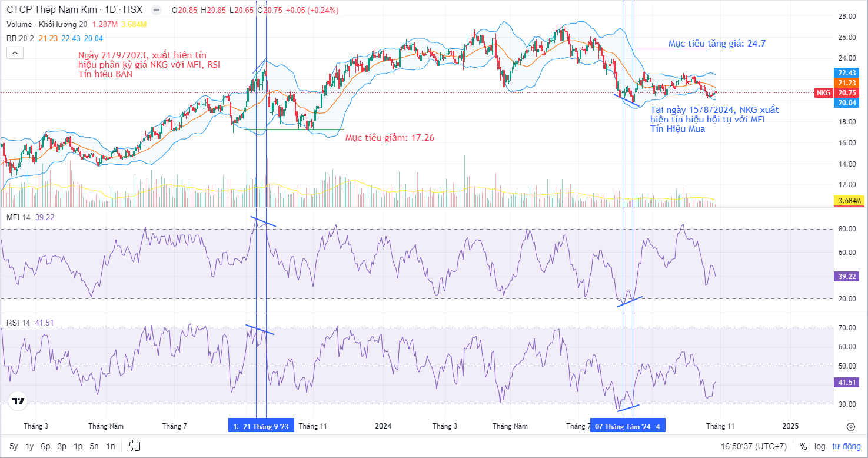Select the '21 Tháng 9 '23' date marker
This screenshot has height=458, width=868.
(265, 426)
